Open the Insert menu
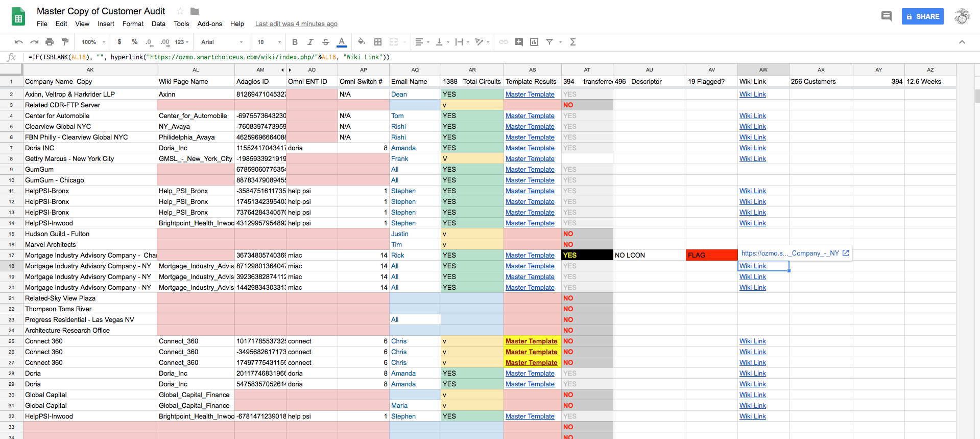The width and height of the screenshot is (980, 439). click(x=106, y=24)
